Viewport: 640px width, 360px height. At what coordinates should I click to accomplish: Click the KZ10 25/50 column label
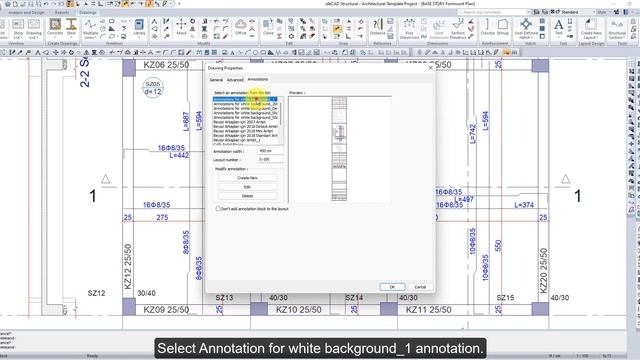(x=298, y=310)
